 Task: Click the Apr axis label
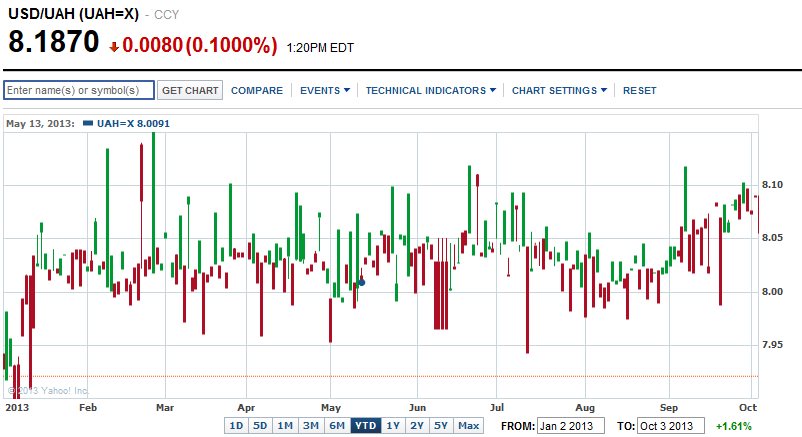(246, 408)
